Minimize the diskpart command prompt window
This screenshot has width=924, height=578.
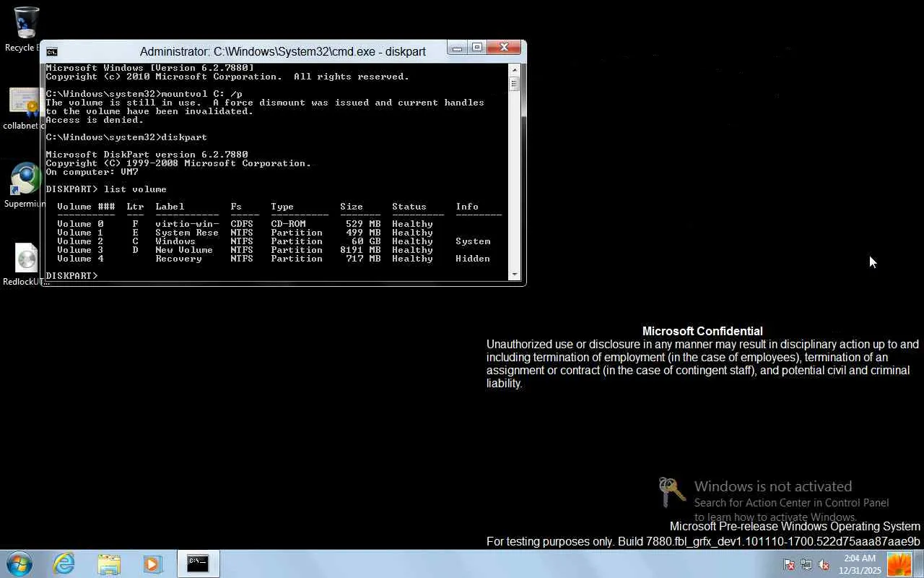458,48
